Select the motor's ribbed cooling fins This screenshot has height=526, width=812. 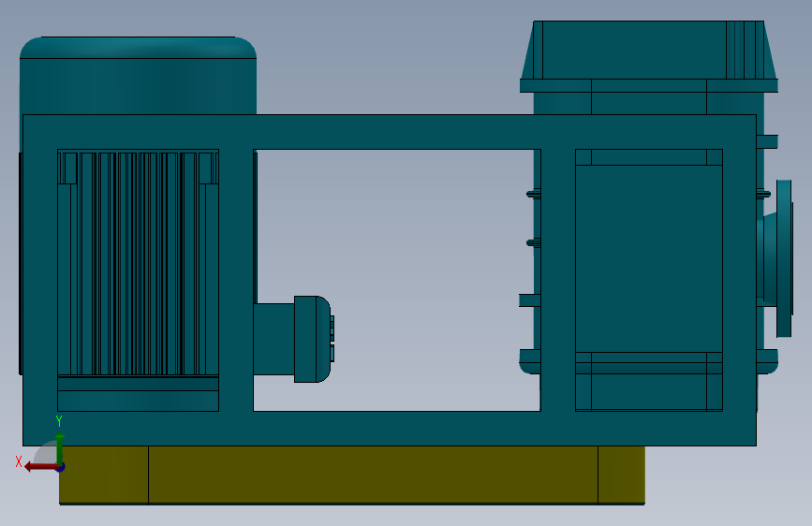[x=138, y=263]
